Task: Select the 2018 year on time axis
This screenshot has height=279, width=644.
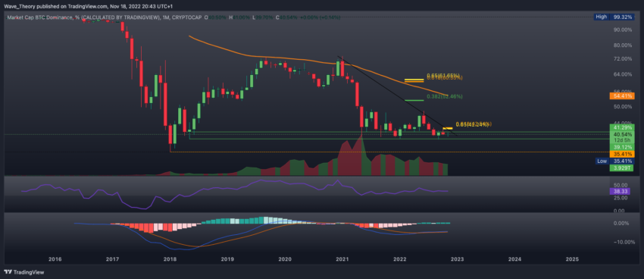Action: [170, 259]
